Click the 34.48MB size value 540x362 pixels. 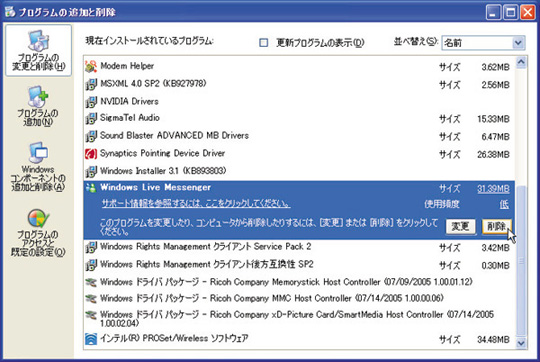tap(493, 340)
